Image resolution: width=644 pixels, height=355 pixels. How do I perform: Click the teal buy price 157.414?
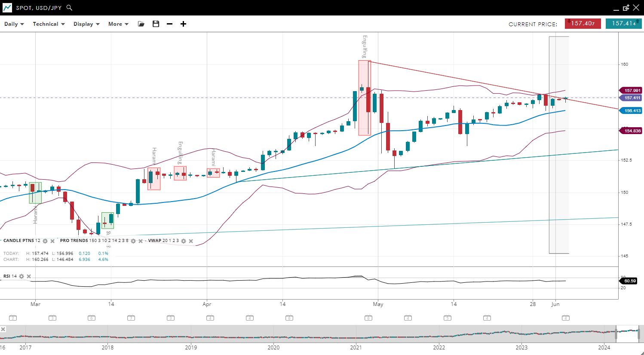coord(623,24)
